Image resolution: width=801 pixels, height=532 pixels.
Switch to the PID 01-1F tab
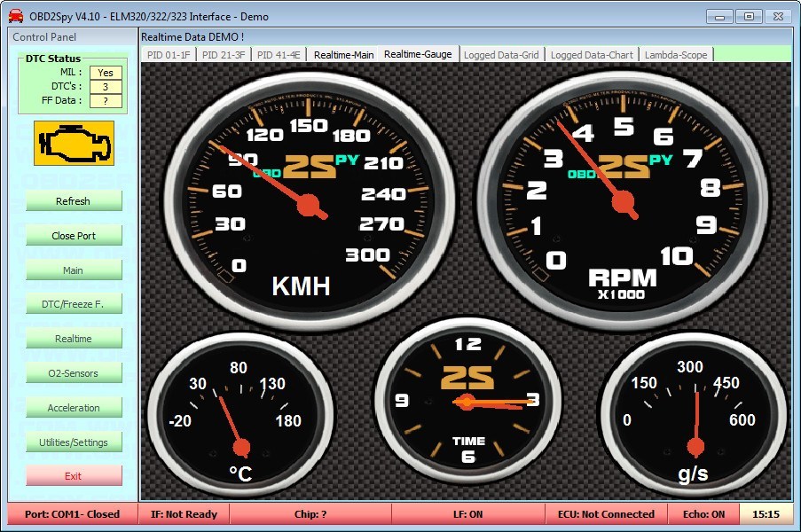pos(169,55)
